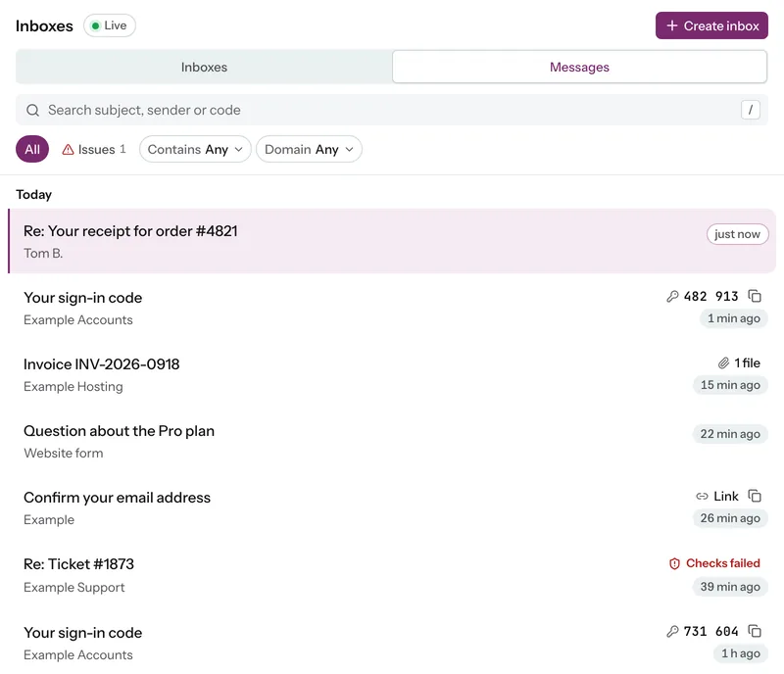This screenshot has height=674, width=784.
Task: Click the just now timestamp badge
Action: pyautogui.click(x=738, y=234)
